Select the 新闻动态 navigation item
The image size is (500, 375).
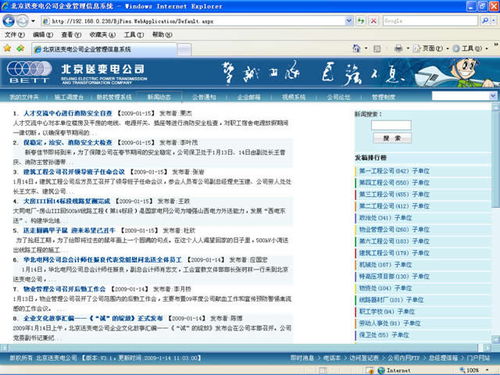tap(159, 97)
